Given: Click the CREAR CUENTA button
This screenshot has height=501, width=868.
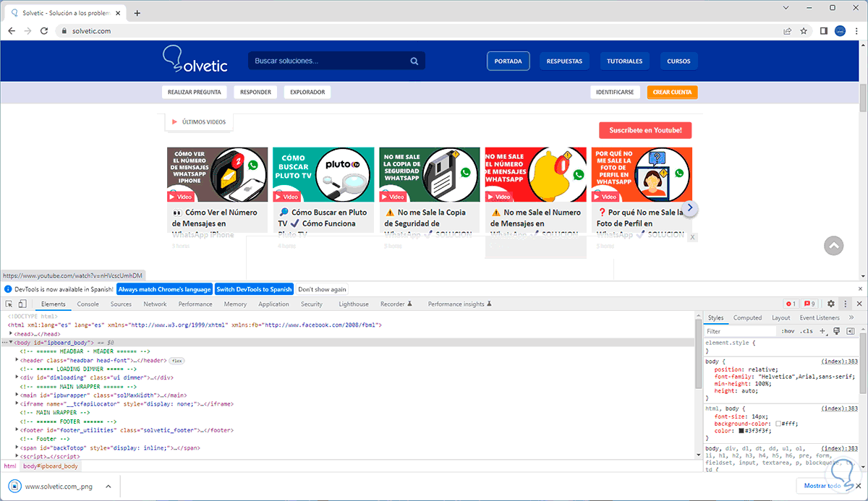Looking at the screenshot, I should pyautogui.click(x=672, y=92).
